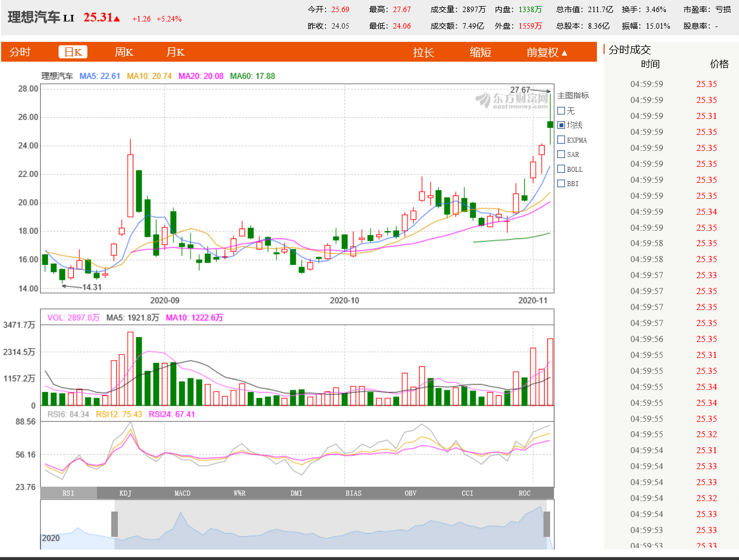
Task: Grab the left range slider handle
Action: (x=115, y=524)
